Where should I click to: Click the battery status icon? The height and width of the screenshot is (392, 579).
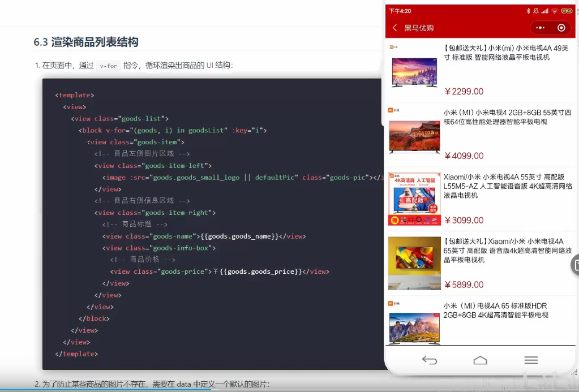point(567,11)
